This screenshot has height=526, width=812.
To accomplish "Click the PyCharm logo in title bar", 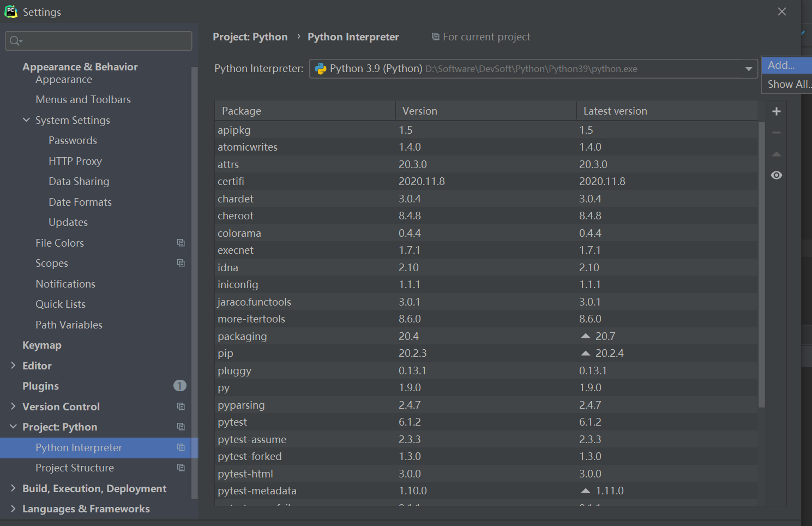I will [x=10, y=11].
